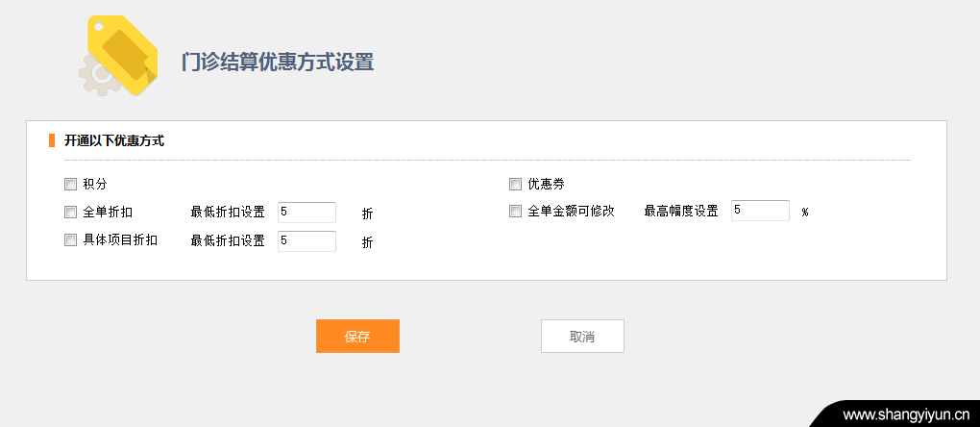Enable the 积分 checkbox
Image resolution: width=980 pixels, height=427 pixels.
click(x=70, y=185)
